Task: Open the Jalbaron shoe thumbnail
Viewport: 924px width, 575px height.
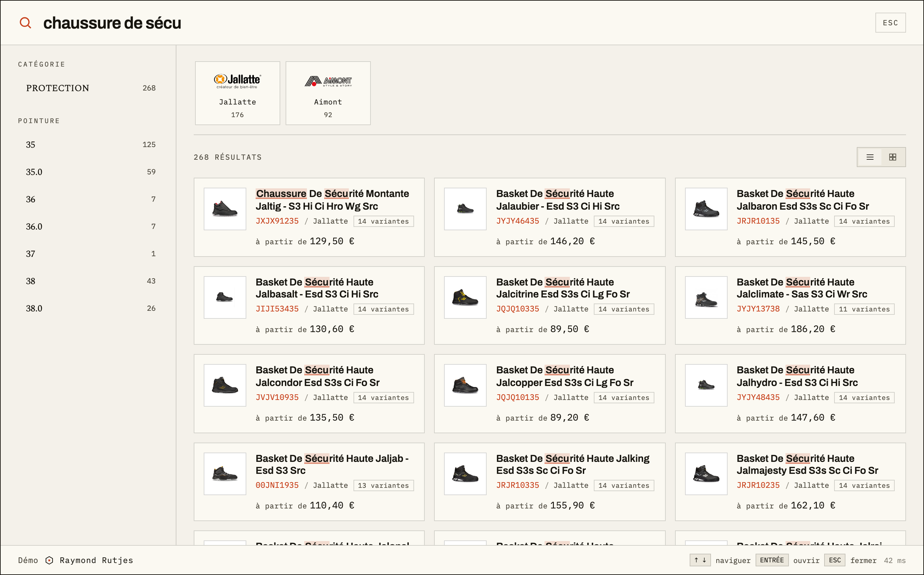Action: [706, 209]
